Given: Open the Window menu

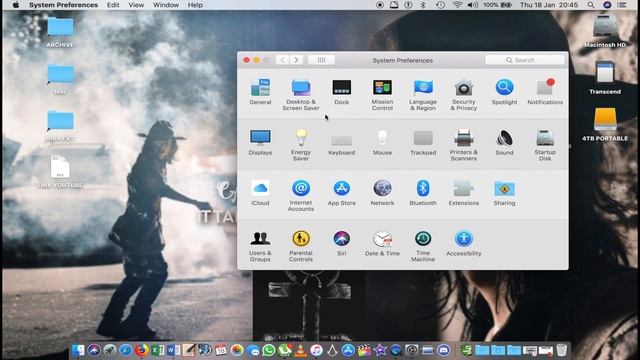Looking at the screenshot, I should (166, 5).
